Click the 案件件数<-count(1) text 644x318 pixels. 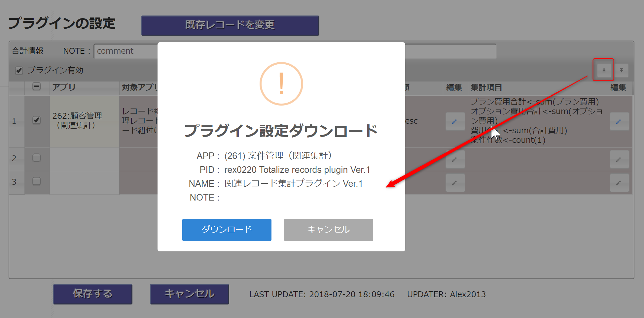point(508,140)
